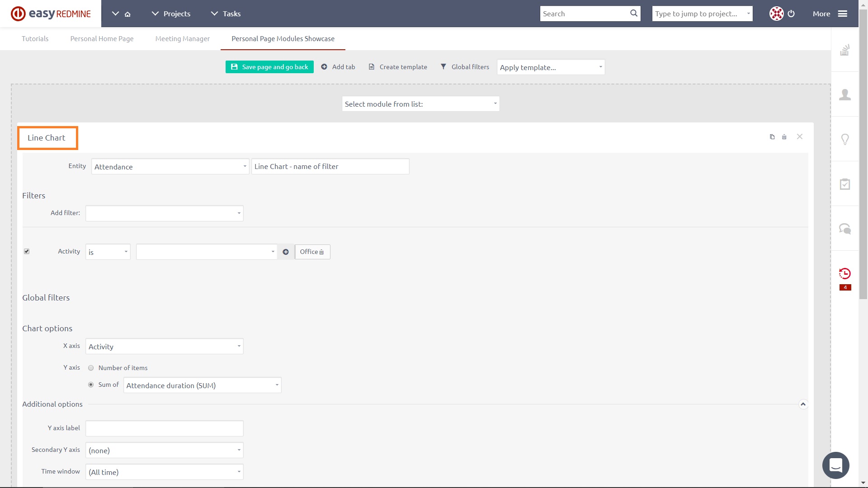The image size is (868, 488).
Task: Click the logout power icon
Action: pyautogui.click(x=791, y=14)
